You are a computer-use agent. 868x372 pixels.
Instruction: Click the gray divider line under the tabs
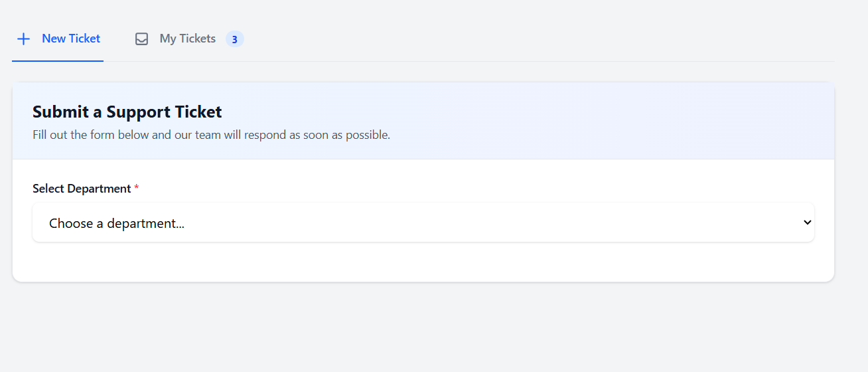click(x=465, y=61)
